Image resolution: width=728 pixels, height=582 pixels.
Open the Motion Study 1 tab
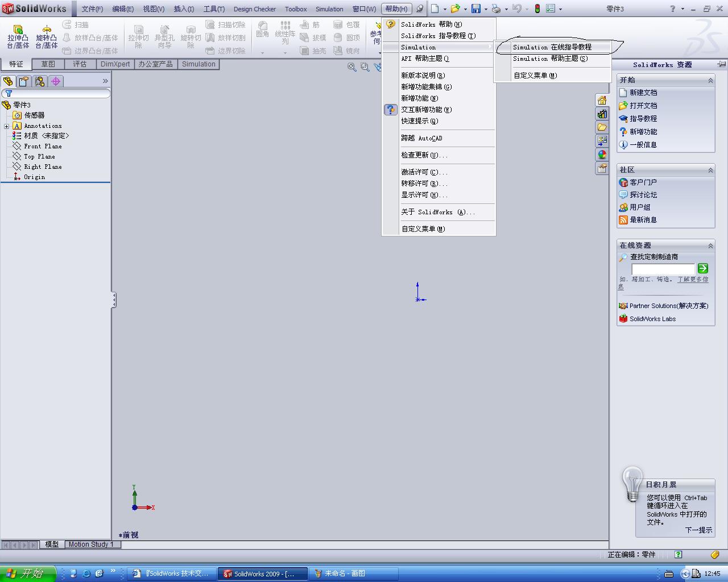(x=91, y=544)
